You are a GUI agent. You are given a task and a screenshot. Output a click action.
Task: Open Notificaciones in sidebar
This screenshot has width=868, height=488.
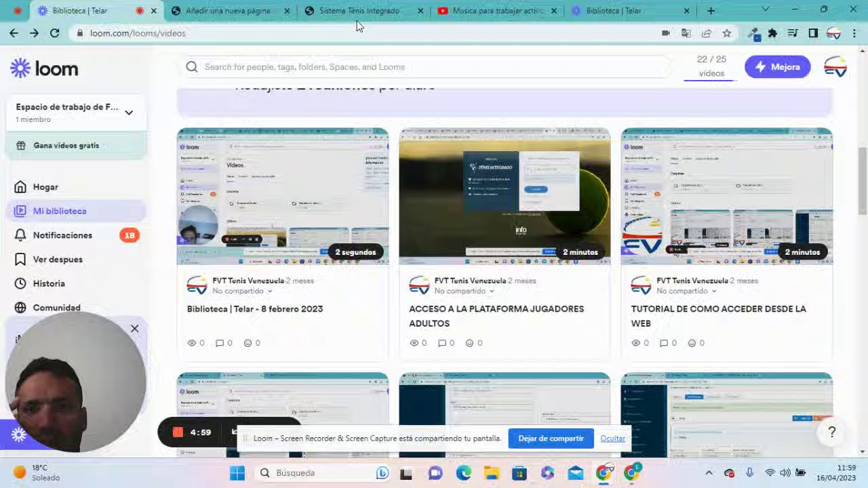pos(62,235)
